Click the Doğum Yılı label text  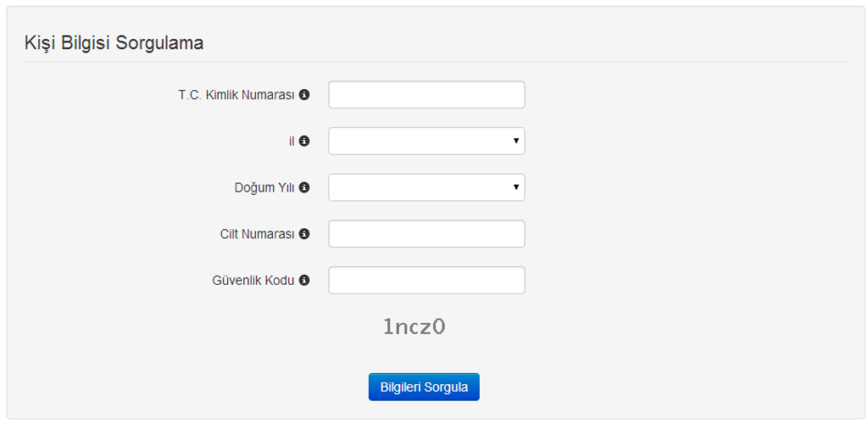(x=264, y=187)
